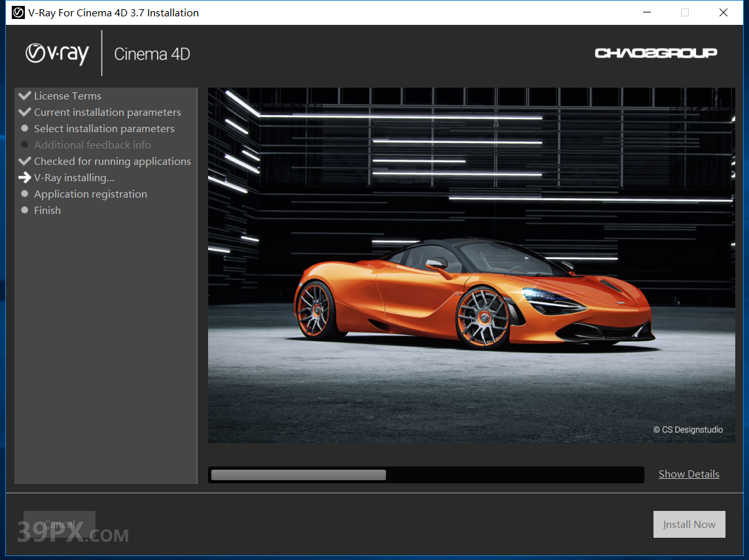
Task: Click the License Terms checkmark icon
Action: (25, 96)
